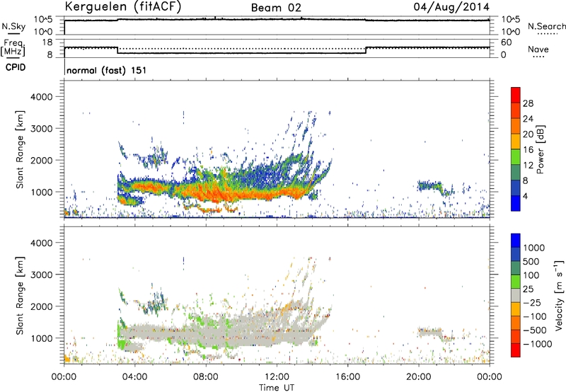Select the '12' tick on the power colorbar

tap(528, 166)
